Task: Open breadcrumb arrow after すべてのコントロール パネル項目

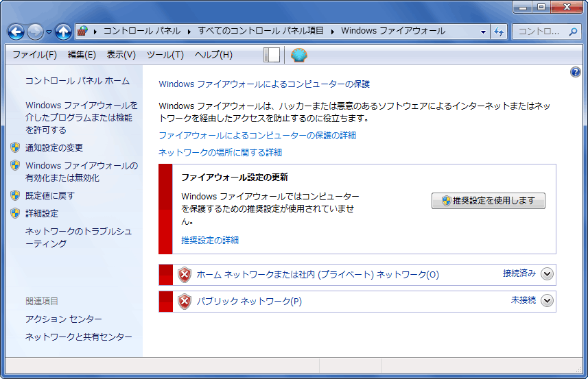Action: 332,32
